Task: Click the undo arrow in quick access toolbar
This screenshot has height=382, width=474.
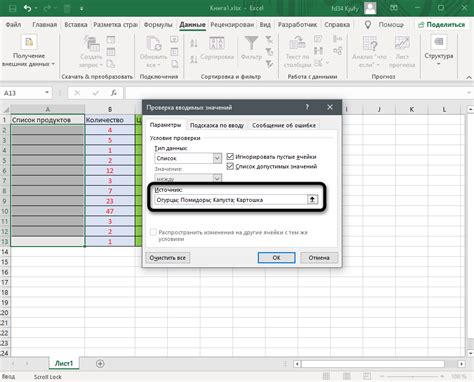Action: point(28,8)
